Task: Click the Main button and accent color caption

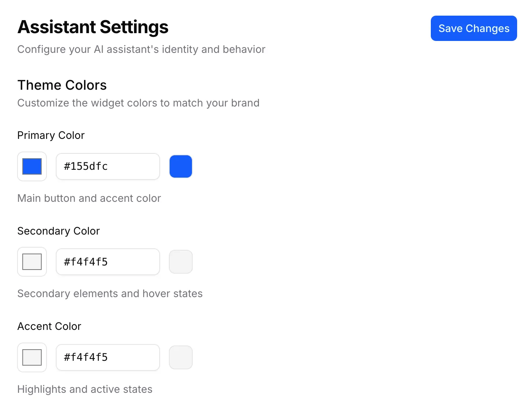Action: [89, 198]
